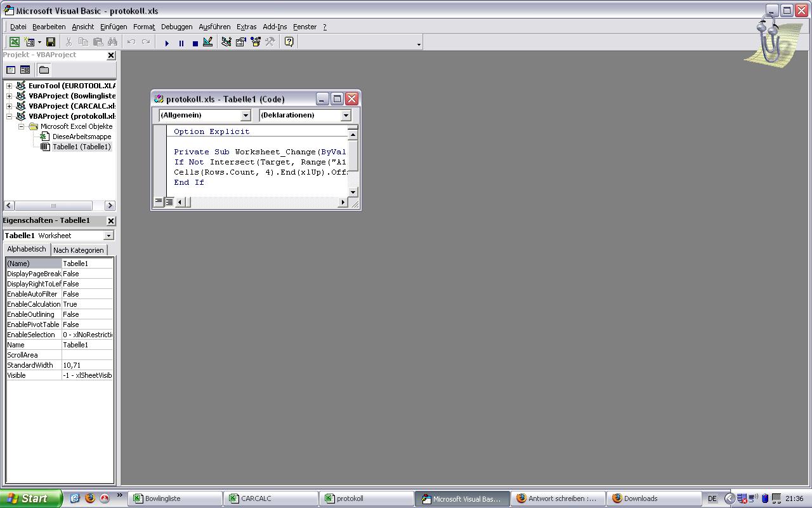Switch to the Nach Kategorien tab

(x=79, y=250)
